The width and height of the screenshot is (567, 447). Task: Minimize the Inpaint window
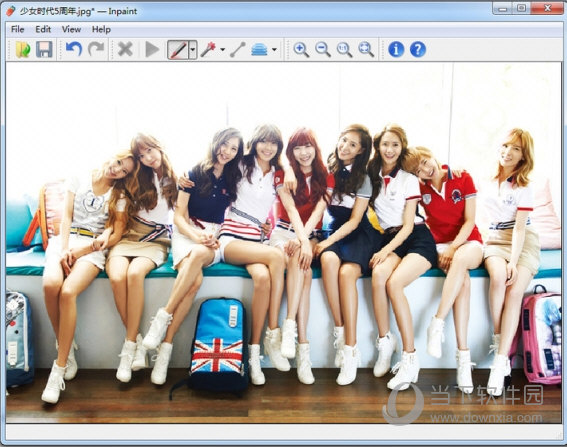pyautogui.click(x=503, y=8)
